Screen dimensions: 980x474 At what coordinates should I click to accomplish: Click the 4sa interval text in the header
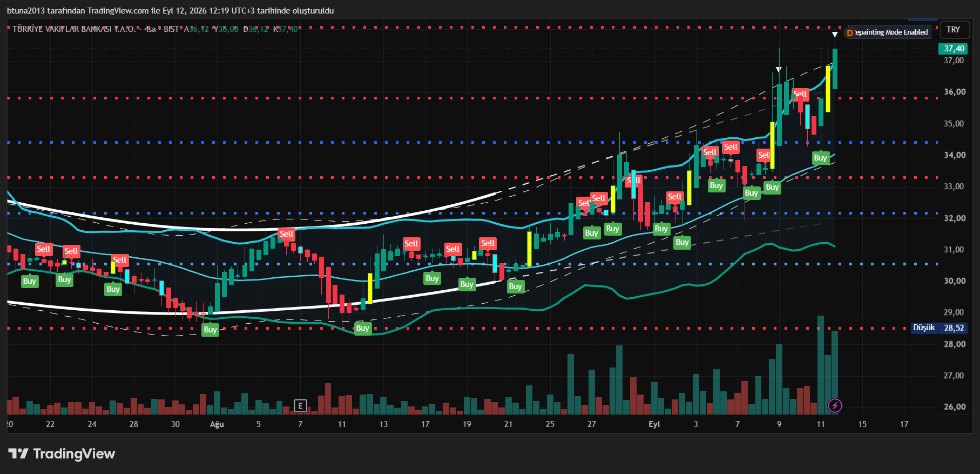pos(150,29)
